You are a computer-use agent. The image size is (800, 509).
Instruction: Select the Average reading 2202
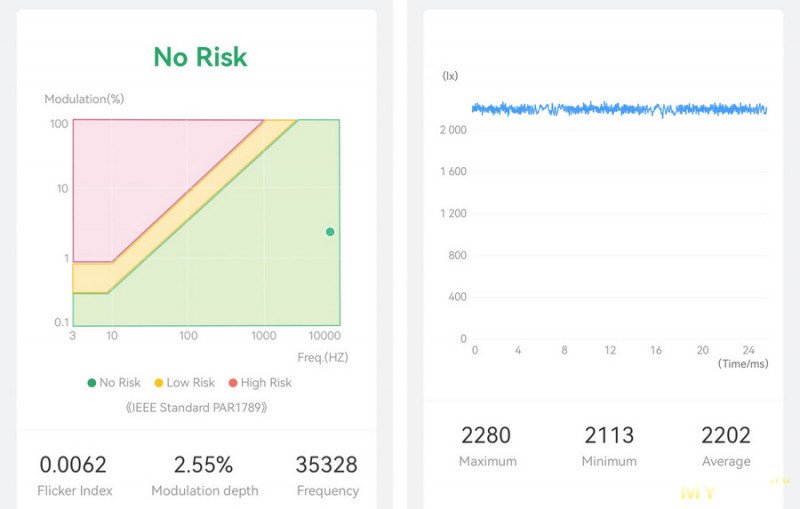point(726,435)
